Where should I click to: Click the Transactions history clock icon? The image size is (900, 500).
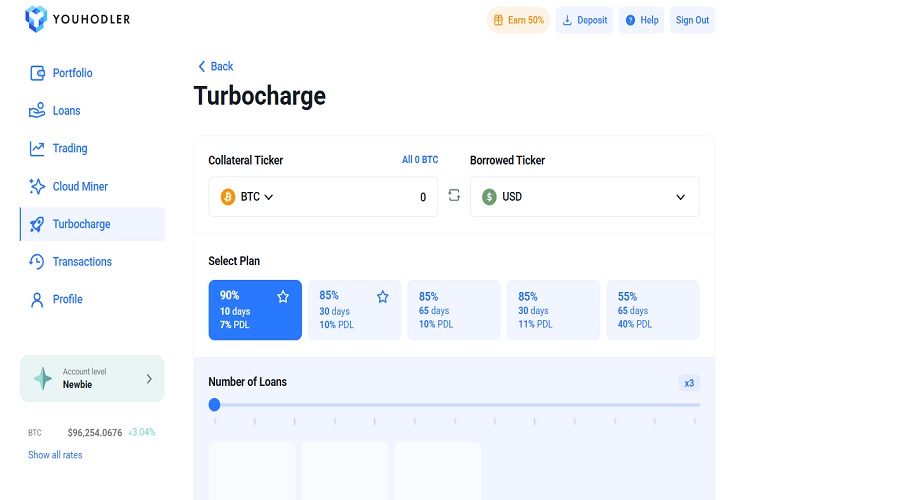[37, 262]
